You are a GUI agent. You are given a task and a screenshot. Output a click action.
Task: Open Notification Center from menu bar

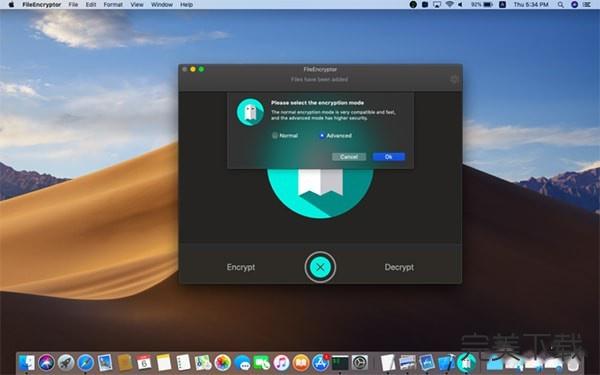(586, 5)
